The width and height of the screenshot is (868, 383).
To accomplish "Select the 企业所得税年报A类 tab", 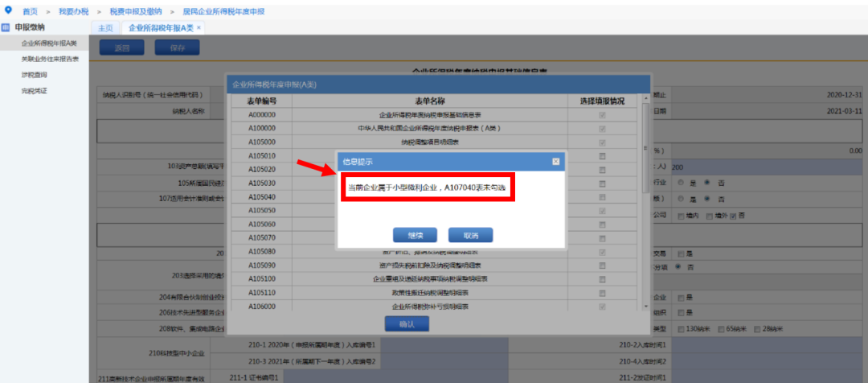I will [161, 27].
